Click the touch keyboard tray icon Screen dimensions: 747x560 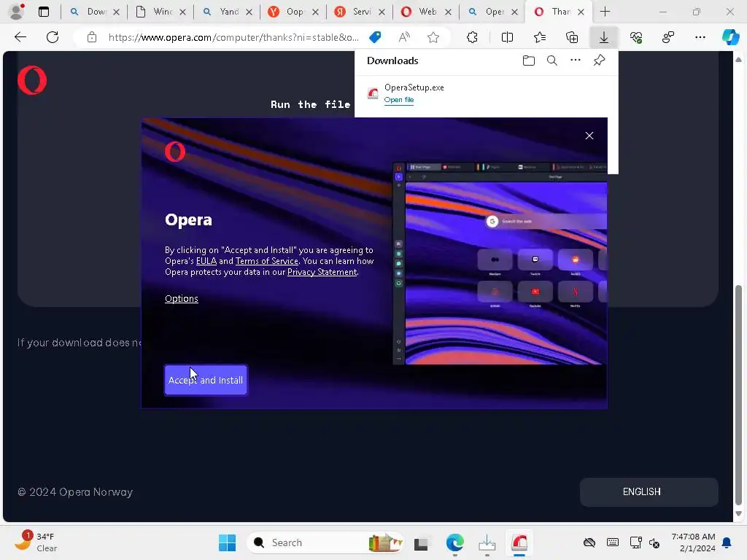point(613,542)
